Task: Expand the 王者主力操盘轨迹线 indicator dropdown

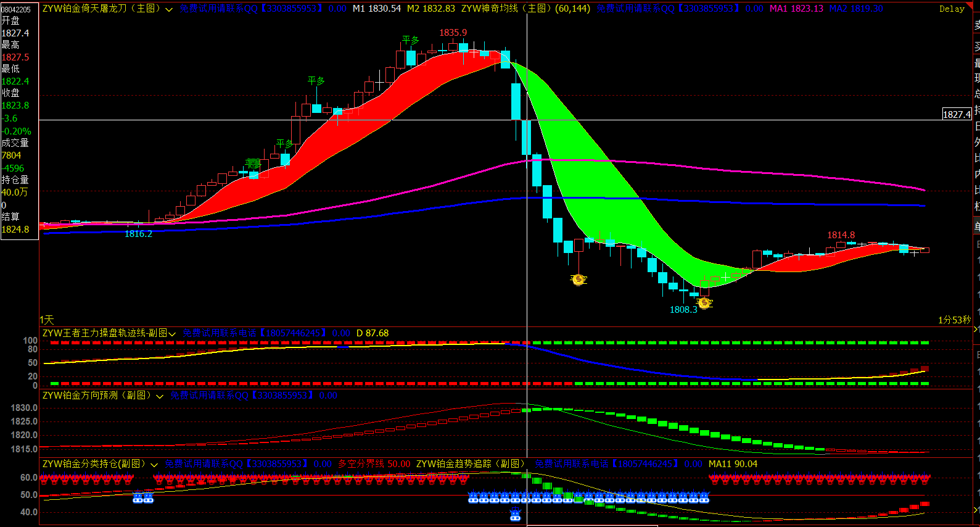Action: tap(172, 334)
